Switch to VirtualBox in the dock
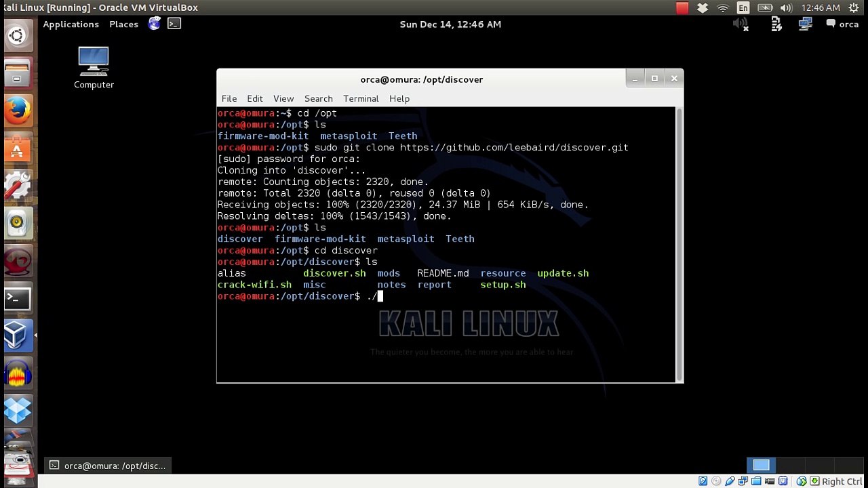This screenshot has height=488, width=868. pos(17,335)
